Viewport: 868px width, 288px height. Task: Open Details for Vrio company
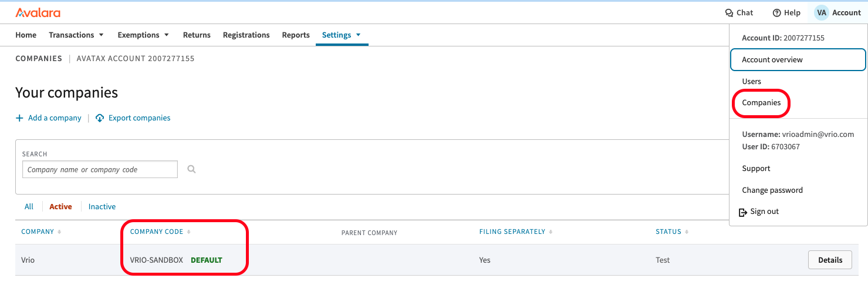click(830, 260)
